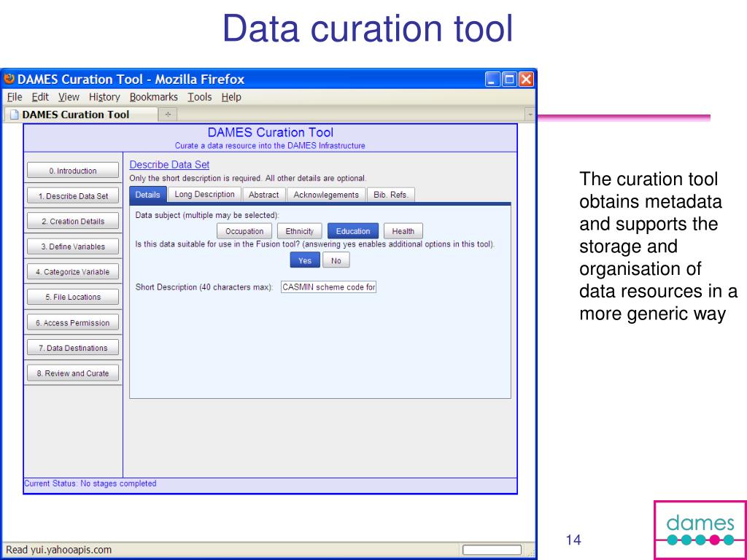Click 'Data subject (multiple may be selected)' label
Viewport: 747px width, 560px height.
(x=207, y=215)
